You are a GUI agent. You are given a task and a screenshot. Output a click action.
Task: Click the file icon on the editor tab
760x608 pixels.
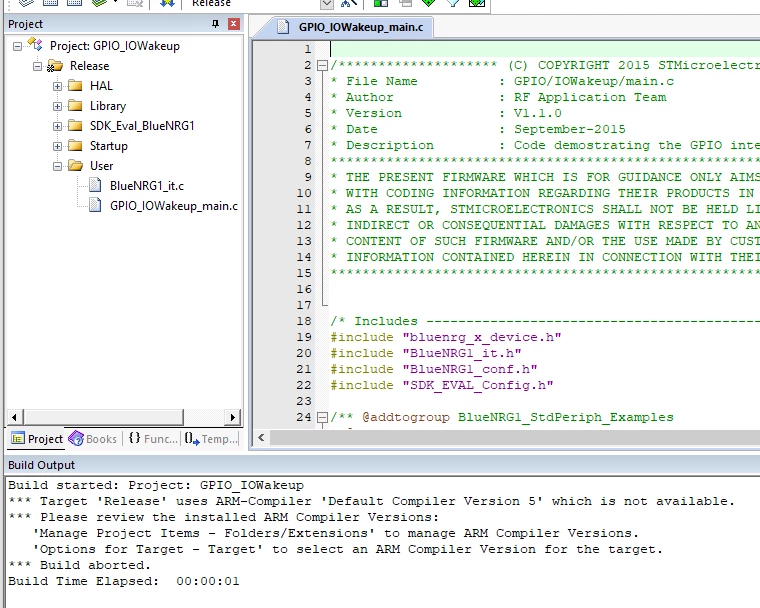pos(283,27)
